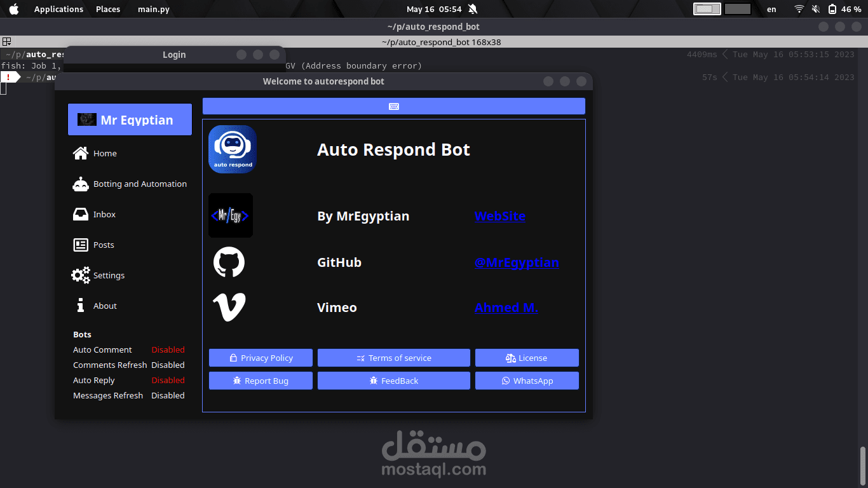Click the keyboard icon top bar
The height and width of the screenshot is (488, 868).
point(394,106)
